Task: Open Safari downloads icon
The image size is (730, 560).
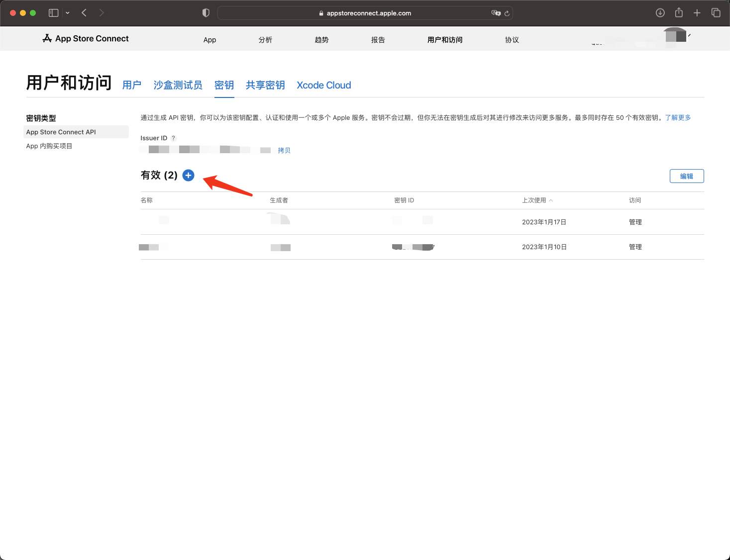Action: pos(660,13)
